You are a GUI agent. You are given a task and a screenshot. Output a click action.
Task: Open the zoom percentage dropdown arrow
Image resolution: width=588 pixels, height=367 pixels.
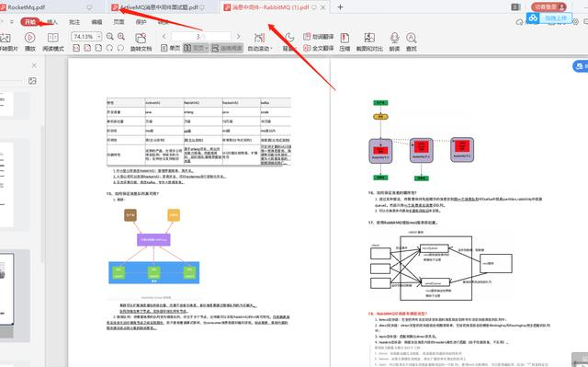[99, 37]
